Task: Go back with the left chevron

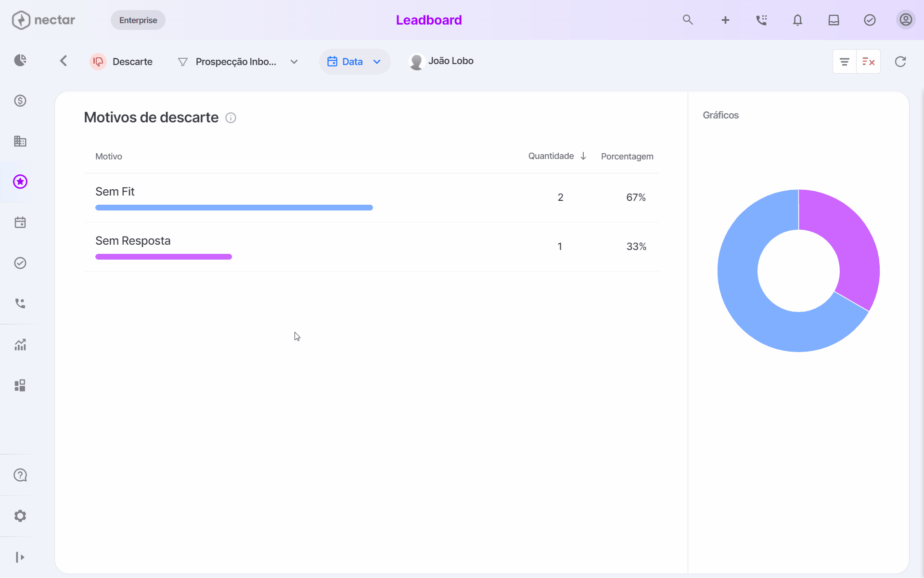Action: click(64, 61)
